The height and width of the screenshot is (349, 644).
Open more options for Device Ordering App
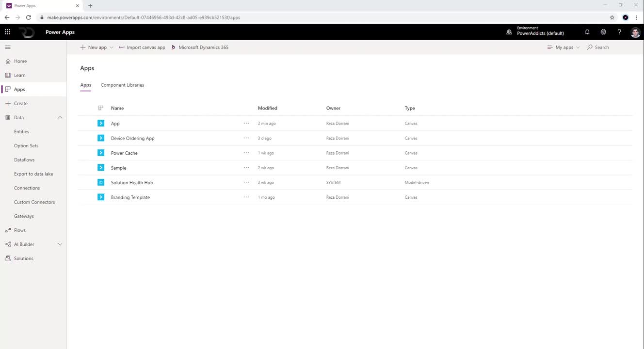point(247,138)
